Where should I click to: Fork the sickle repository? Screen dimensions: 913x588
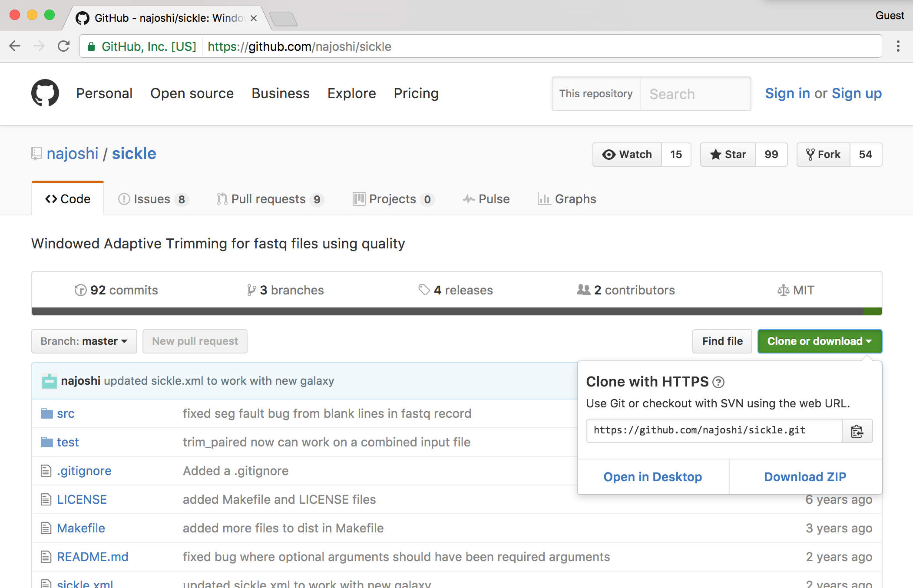click(824, 155)
